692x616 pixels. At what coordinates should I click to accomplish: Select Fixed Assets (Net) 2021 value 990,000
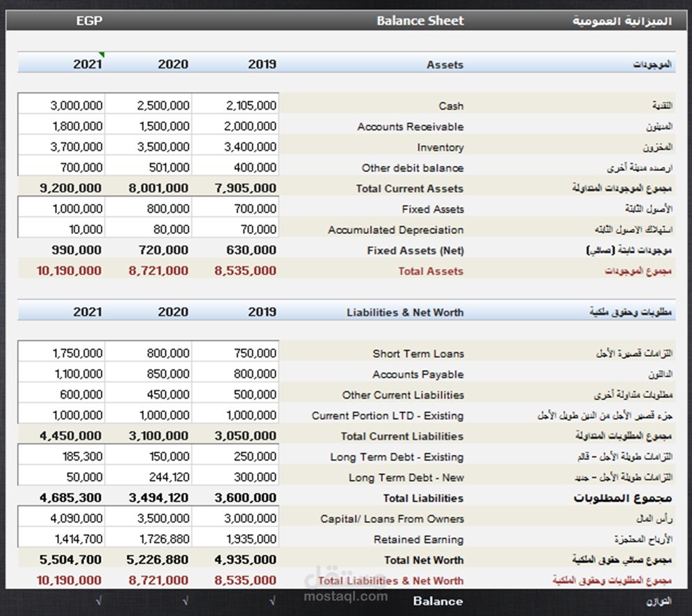[x=76, y=250]
